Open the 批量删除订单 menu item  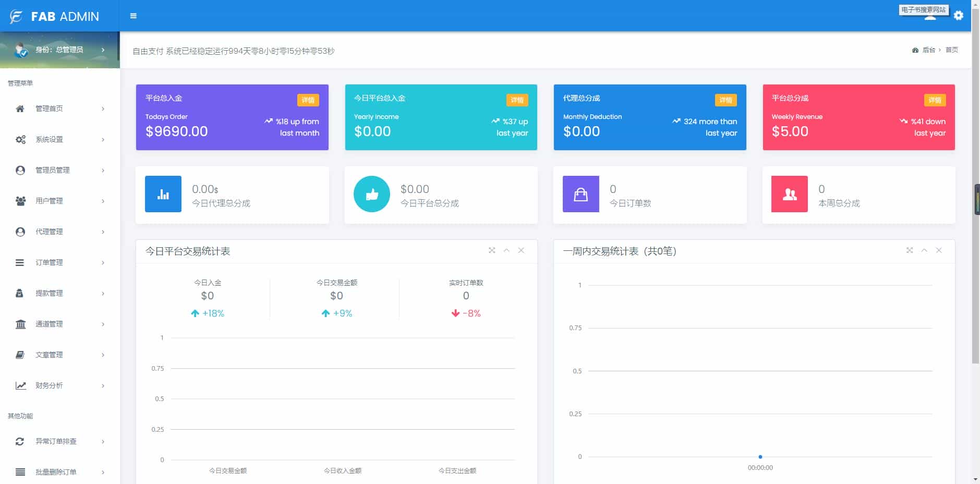(60, 472)
